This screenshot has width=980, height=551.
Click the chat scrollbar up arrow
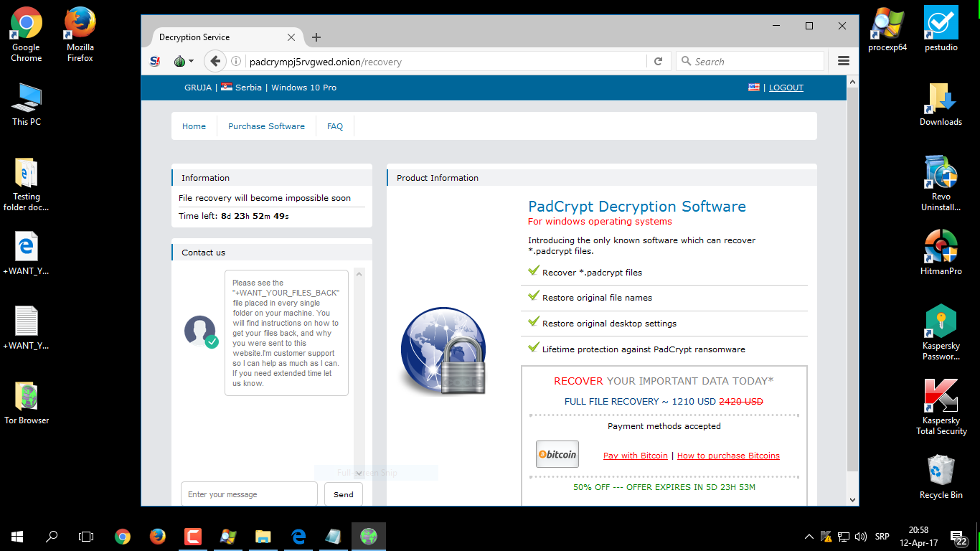[359, 274]
